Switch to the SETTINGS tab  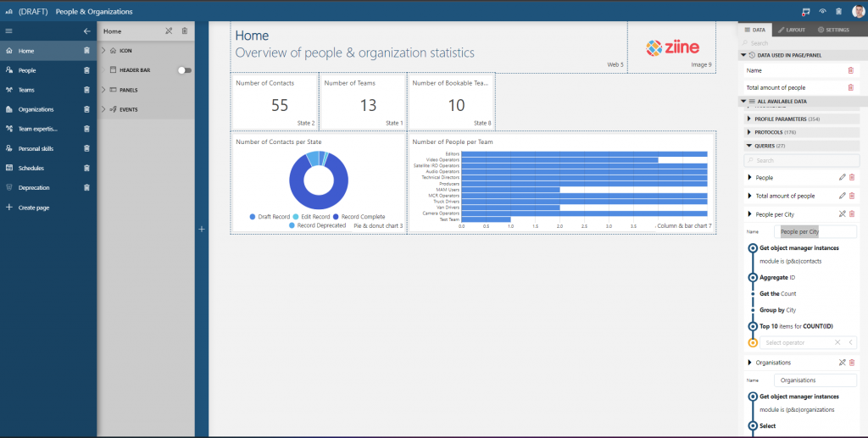click(x=833, y=30)
